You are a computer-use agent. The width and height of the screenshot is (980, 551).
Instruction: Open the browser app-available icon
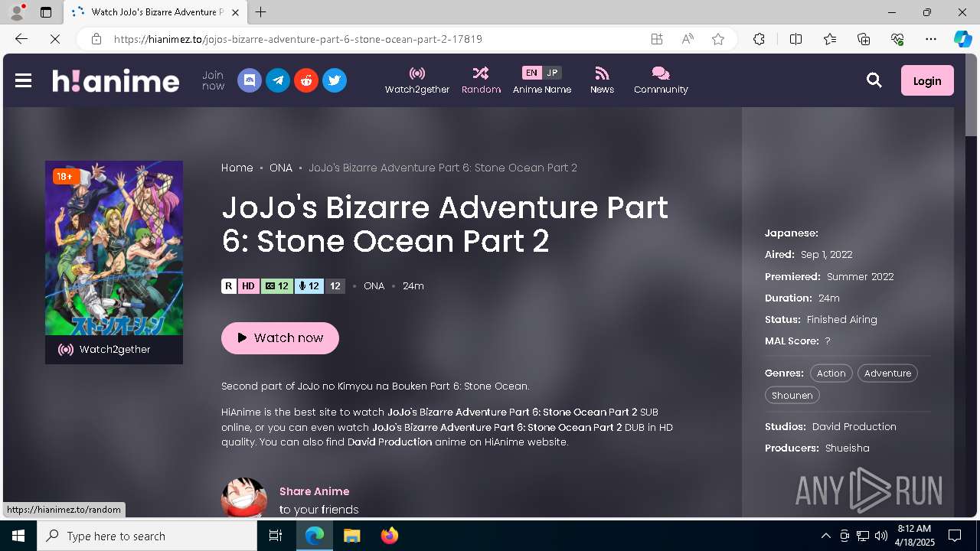coord(656,39)
